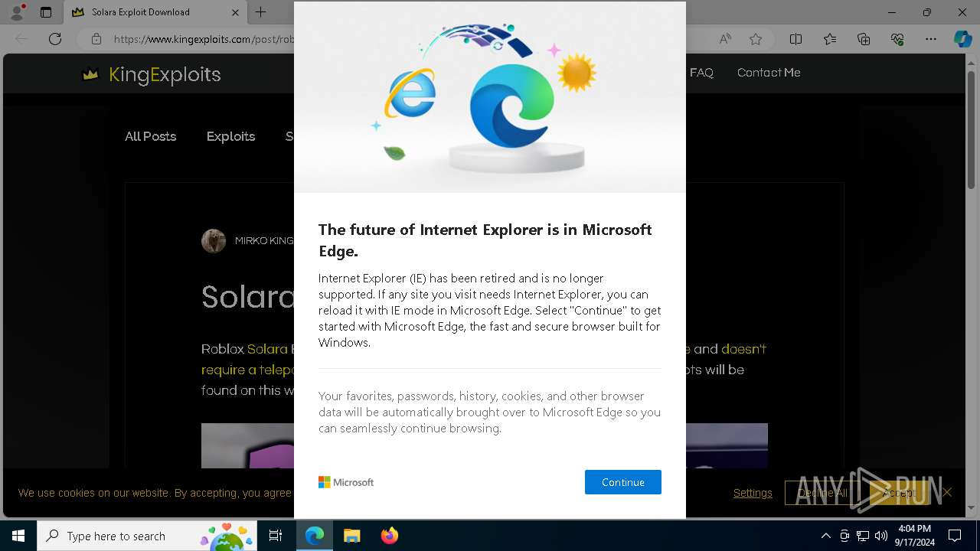Go to KingExploits home logo

pyautogui.click(x=152, y=74)
